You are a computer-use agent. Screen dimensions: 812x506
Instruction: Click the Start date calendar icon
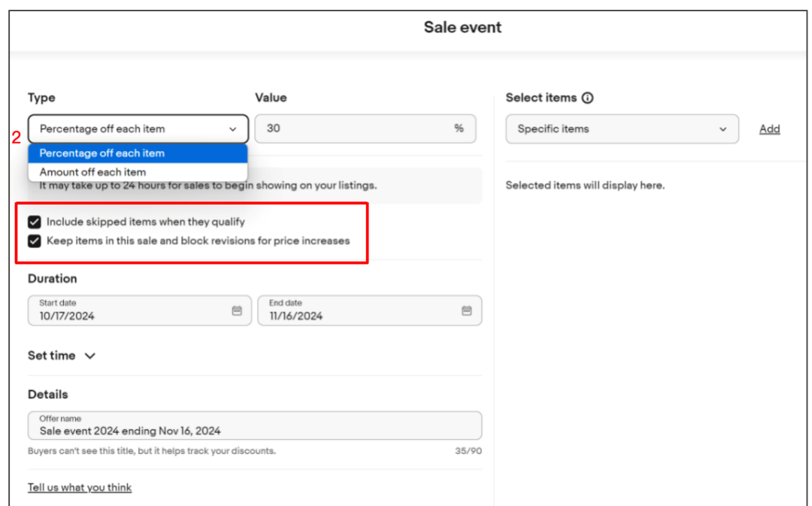point(237,311)
